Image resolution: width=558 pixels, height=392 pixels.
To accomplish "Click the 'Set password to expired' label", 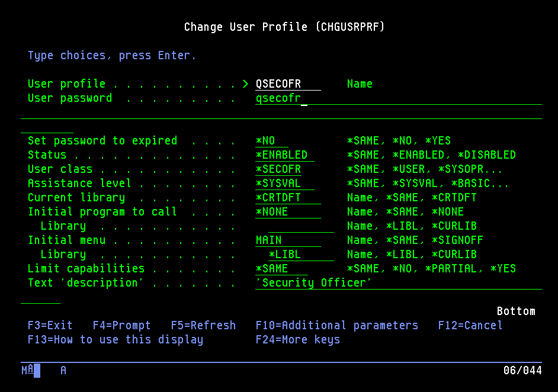I will click(x=102, y=141).
